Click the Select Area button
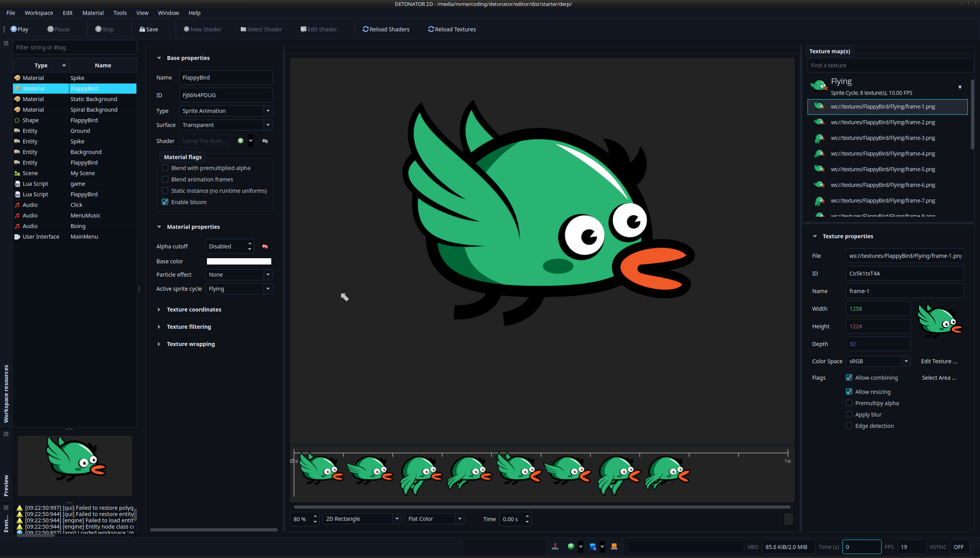 pos(939,378)
